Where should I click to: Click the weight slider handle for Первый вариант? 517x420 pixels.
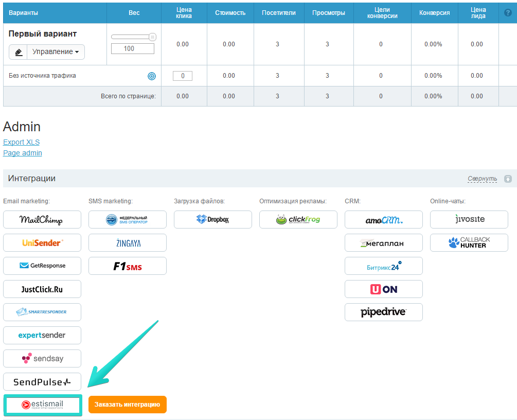152,37
